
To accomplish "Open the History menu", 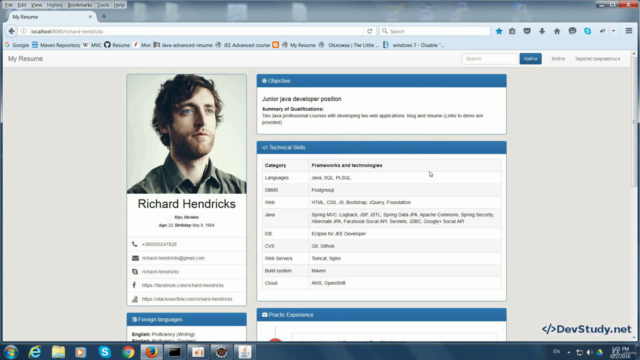I will pyautogui.click(x=54, y=5).
